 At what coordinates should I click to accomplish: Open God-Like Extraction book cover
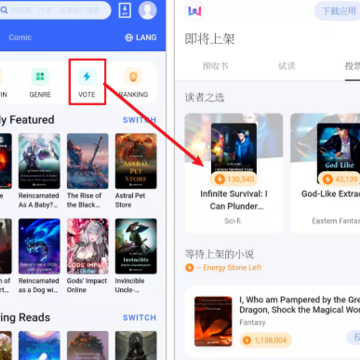pos(338,153)
